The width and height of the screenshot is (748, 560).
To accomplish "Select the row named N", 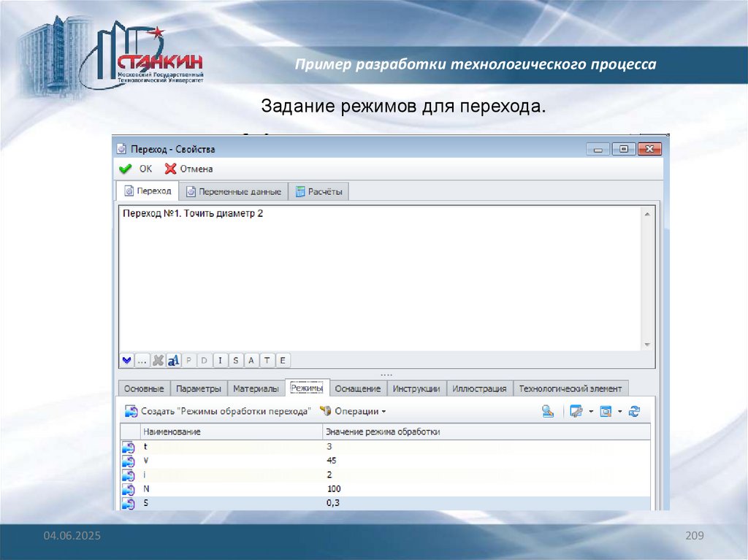I will click(x=386, y=489).
